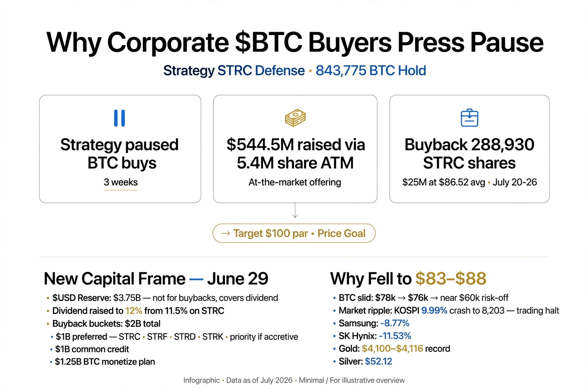Image resolution: width=588 pixels, height=392 pixels.
Task: Click the 3 weeks underlined label
Action: tap(121, 182)
